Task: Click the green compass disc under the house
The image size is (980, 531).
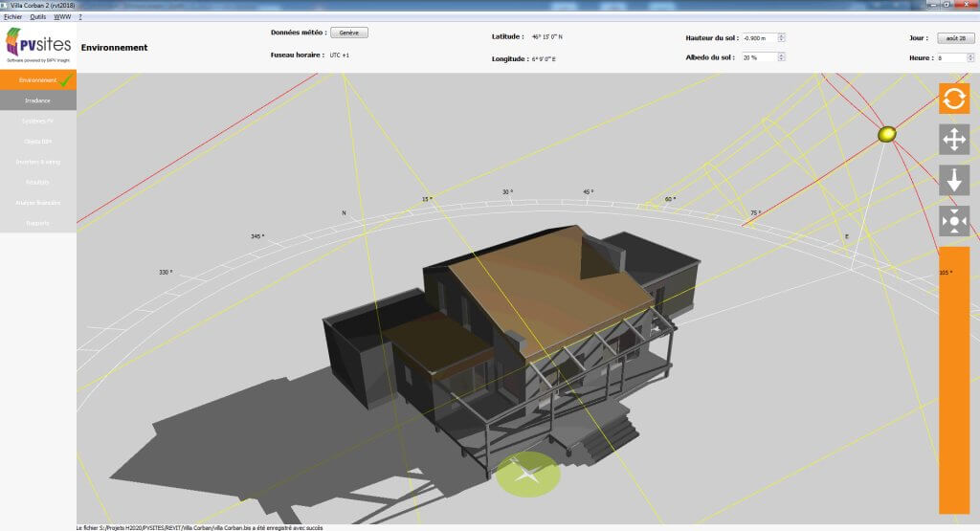Action: pos(527,473)
